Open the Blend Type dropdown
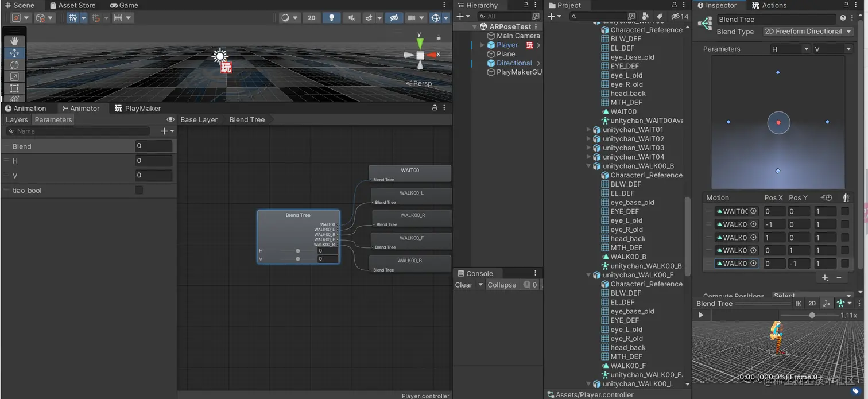The image size is (868, 399). click(807, 32)
